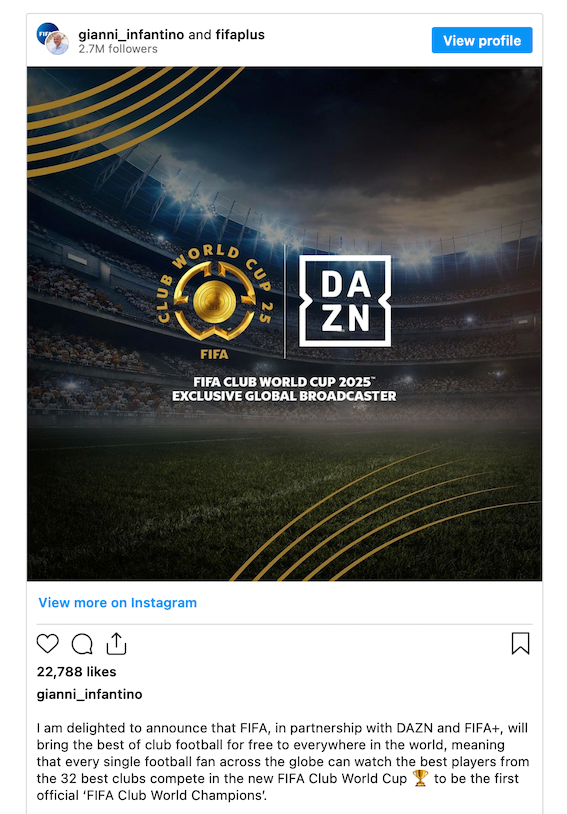The image size is (567, 814).
Task: Open the blue FIFA avatar in the header
Action: coord(45,33)
